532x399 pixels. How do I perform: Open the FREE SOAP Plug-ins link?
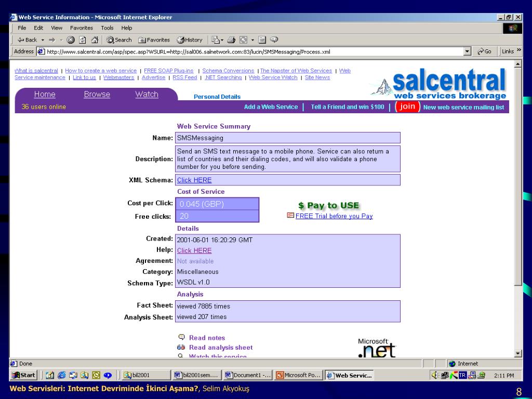[x=169, y=71]
